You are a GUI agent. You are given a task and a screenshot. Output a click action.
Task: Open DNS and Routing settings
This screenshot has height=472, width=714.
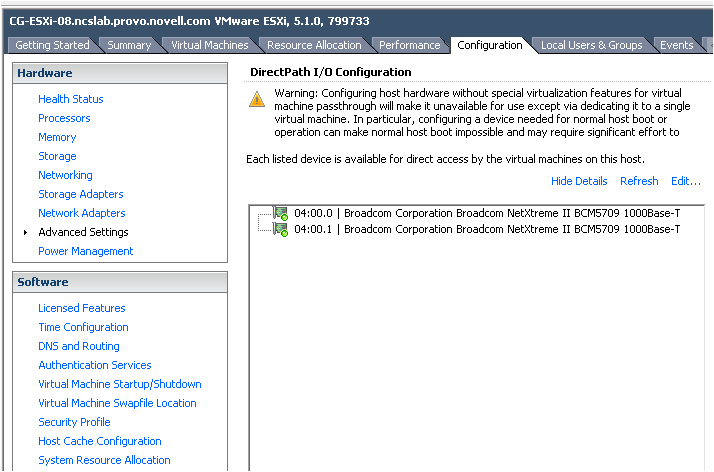click(79, 346)
